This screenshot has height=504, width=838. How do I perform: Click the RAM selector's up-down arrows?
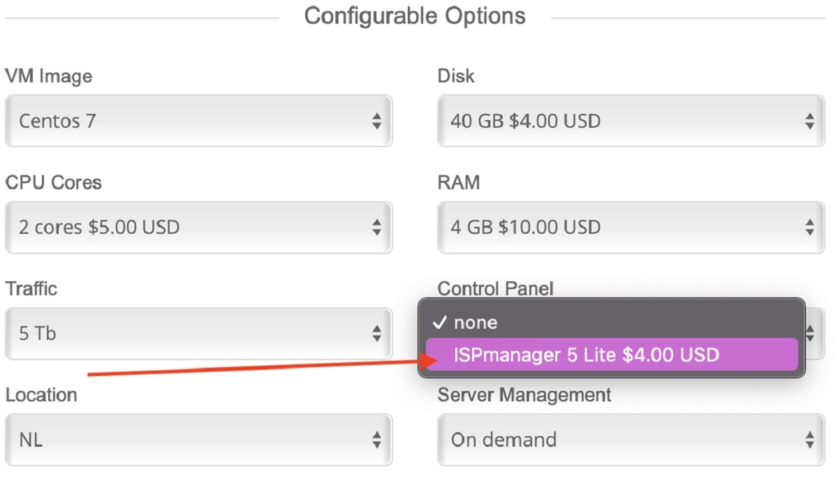click(x=809, y=228)
